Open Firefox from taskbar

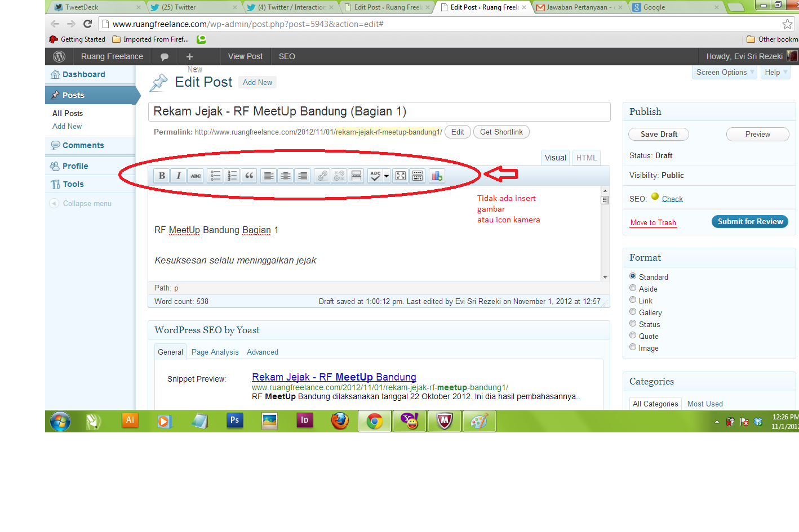click(340, 421)
